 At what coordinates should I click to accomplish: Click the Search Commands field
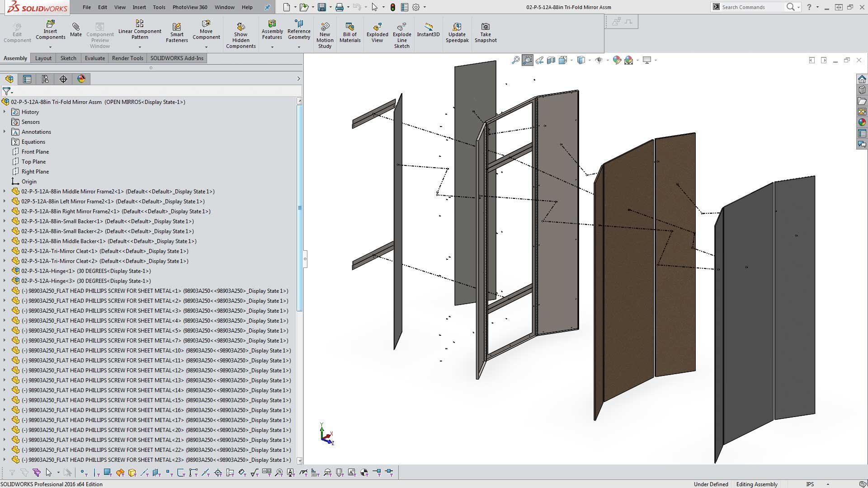pyautogui.click(x=750, y=7)
